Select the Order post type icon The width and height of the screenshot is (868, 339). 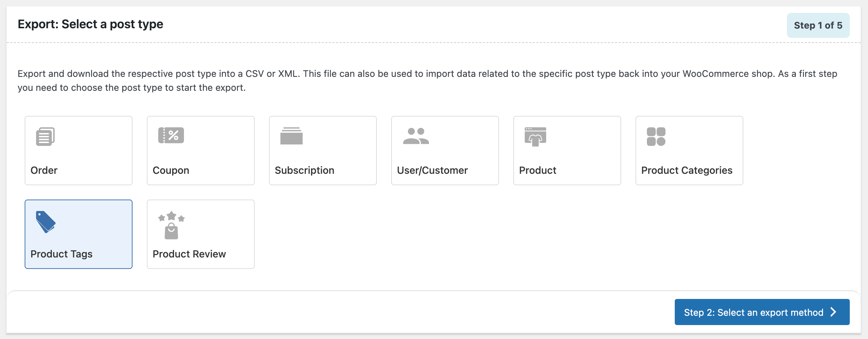[45, 136]
